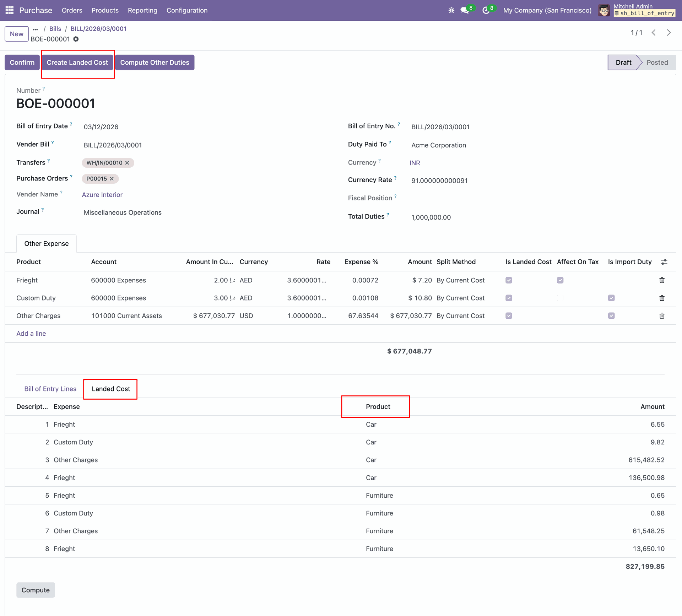Click the debug bug icon
This screenshot has height=616, width=682.
451,10
